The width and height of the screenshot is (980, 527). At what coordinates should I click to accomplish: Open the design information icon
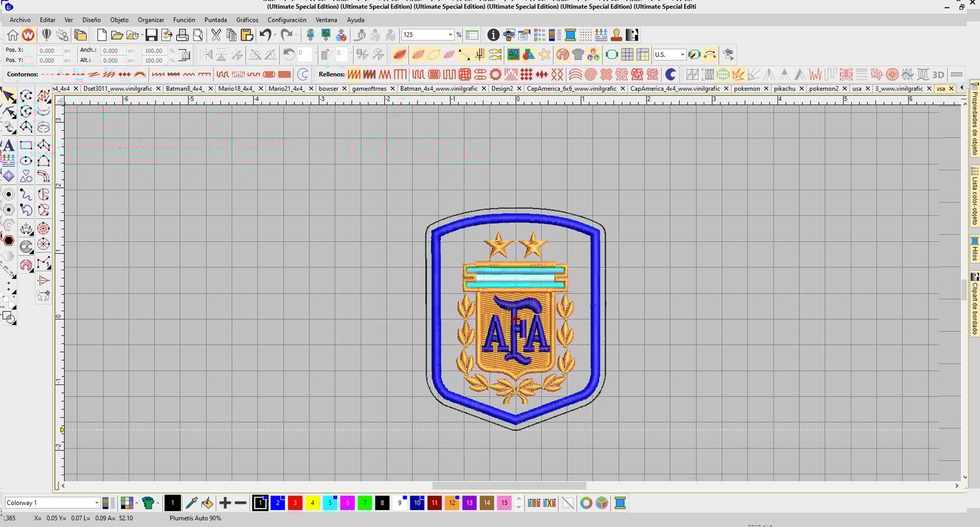[493, 35]
